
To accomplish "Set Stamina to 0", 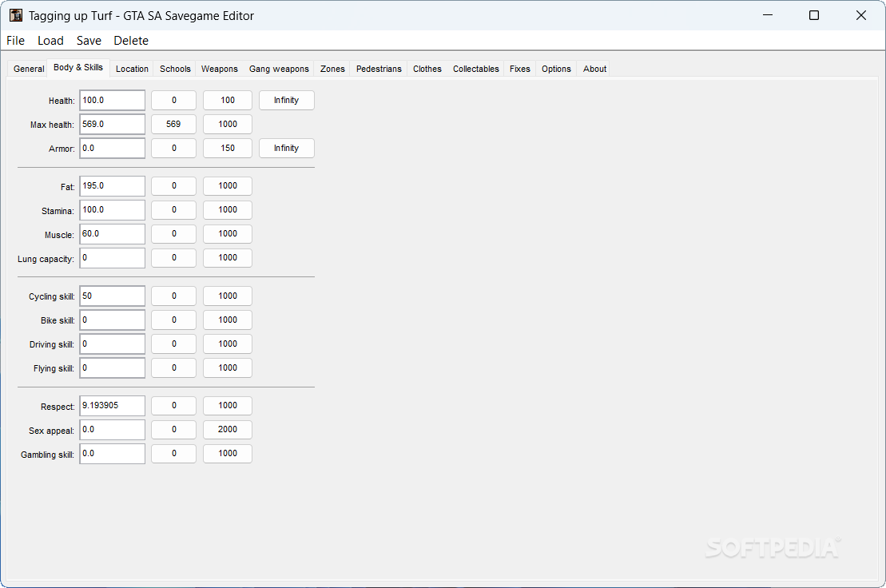I will (173, 210).
